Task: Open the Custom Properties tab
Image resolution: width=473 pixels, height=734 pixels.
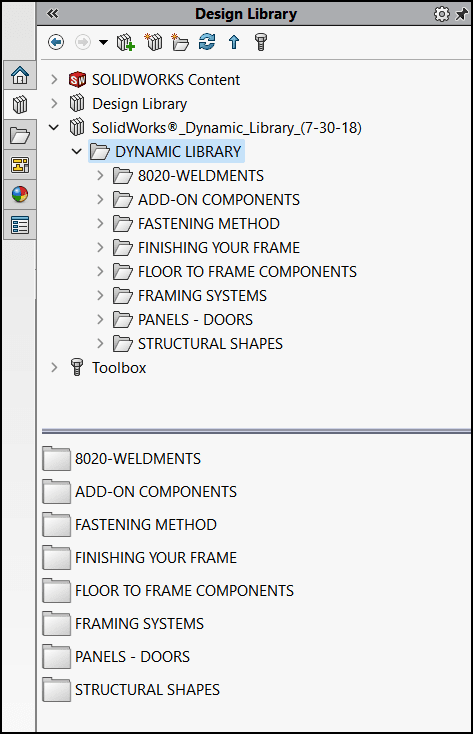Action: pyautogui.click(x=20, y=225)
